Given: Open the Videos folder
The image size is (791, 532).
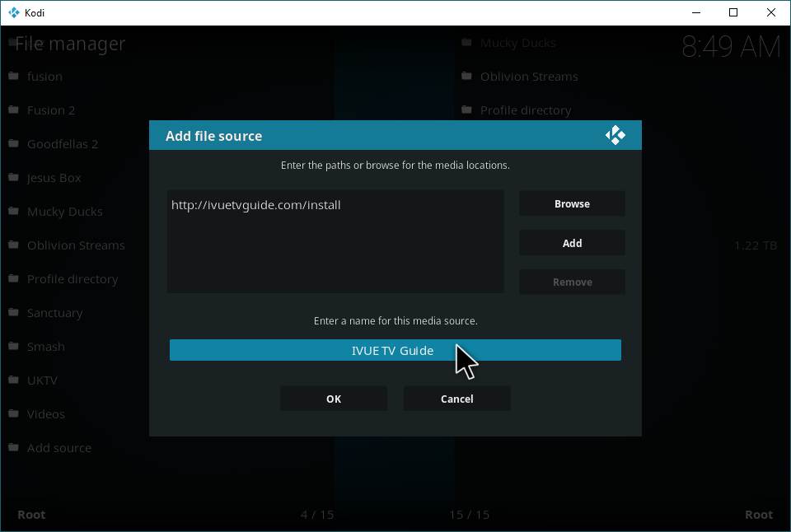Looking at the screenshot, I should [x=46, y=414].
